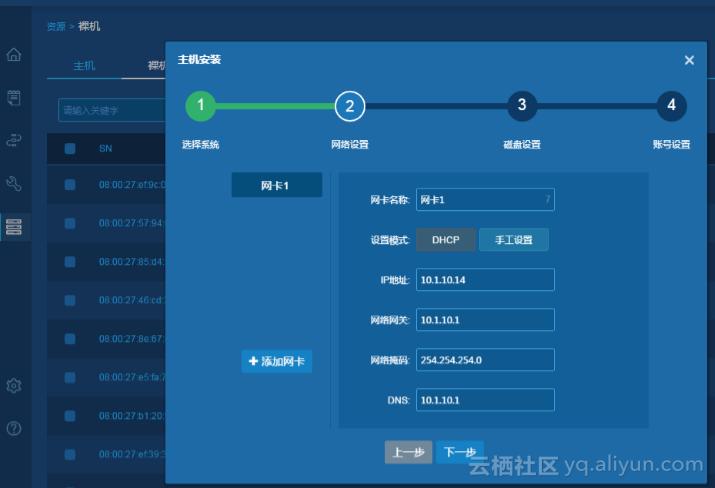Click the SN text 08:00:27:b1:20
This screenshot has height=488, width=715.
132,416
